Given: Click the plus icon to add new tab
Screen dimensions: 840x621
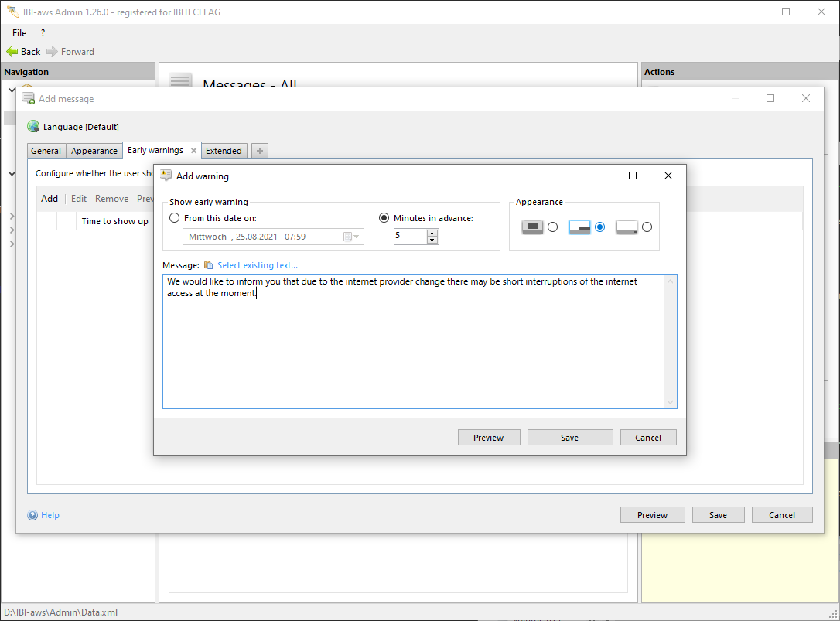Looking at the screenshot, I should click(261, 151).
